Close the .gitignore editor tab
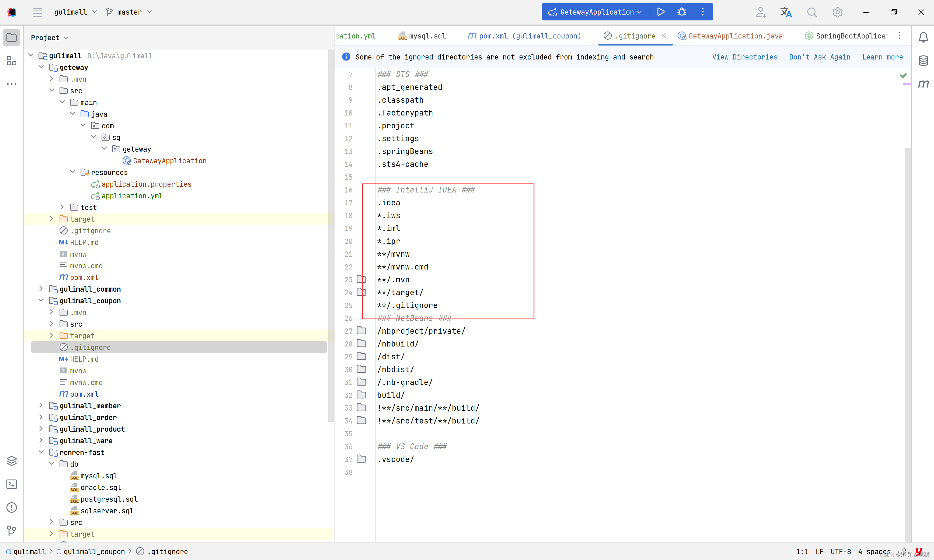The height and width of the screenshot is (560, 934). 664,36
